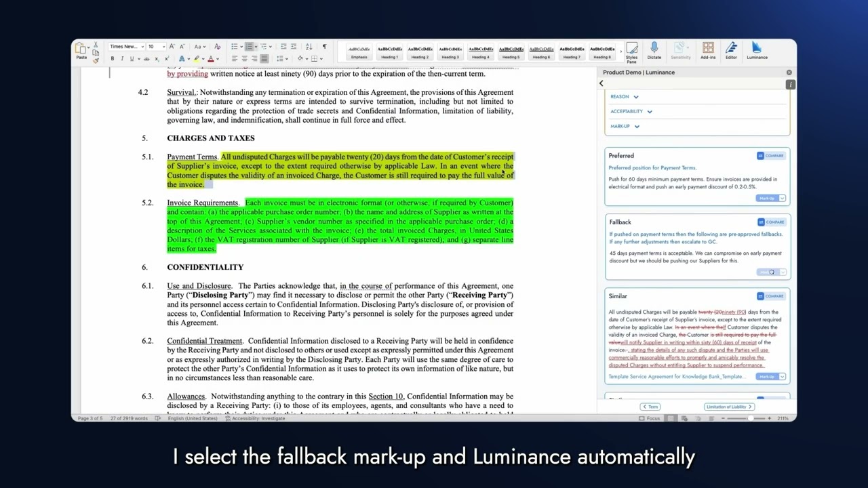This screenshot has width=868, height=488.
Task: Click the text highlight color button
Action: tap(196, 59)
